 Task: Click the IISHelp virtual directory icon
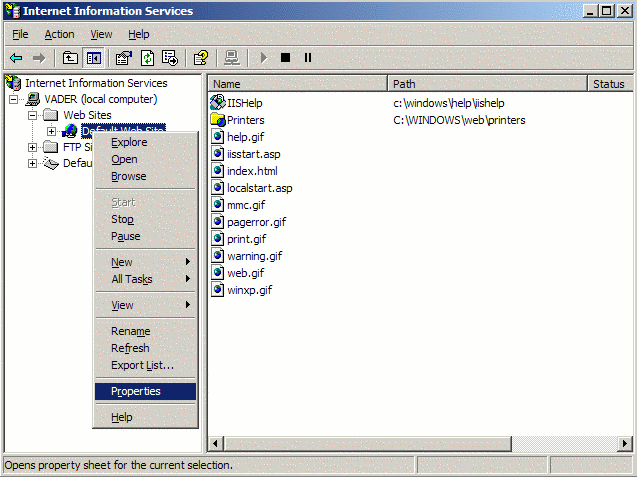pyautogui.click(x=218, y=102)
